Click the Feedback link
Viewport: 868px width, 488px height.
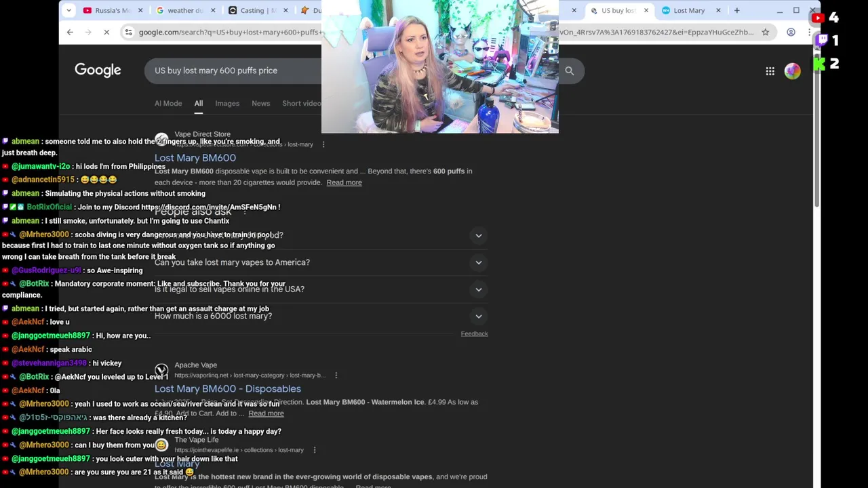point(474,333)
